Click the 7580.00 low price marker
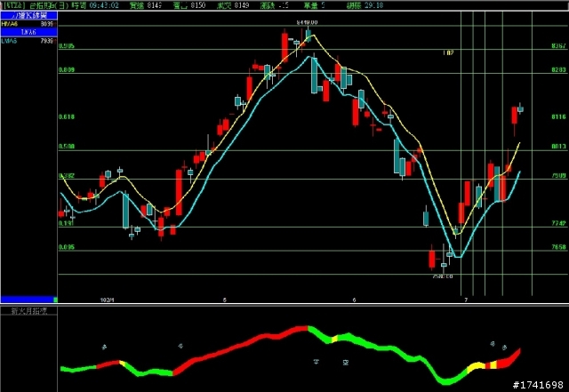 (443, 276)
